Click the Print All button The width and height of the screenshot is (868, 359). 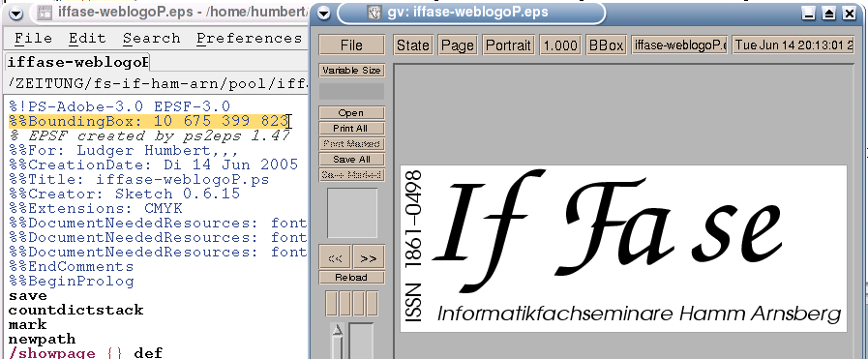point(351,128)
